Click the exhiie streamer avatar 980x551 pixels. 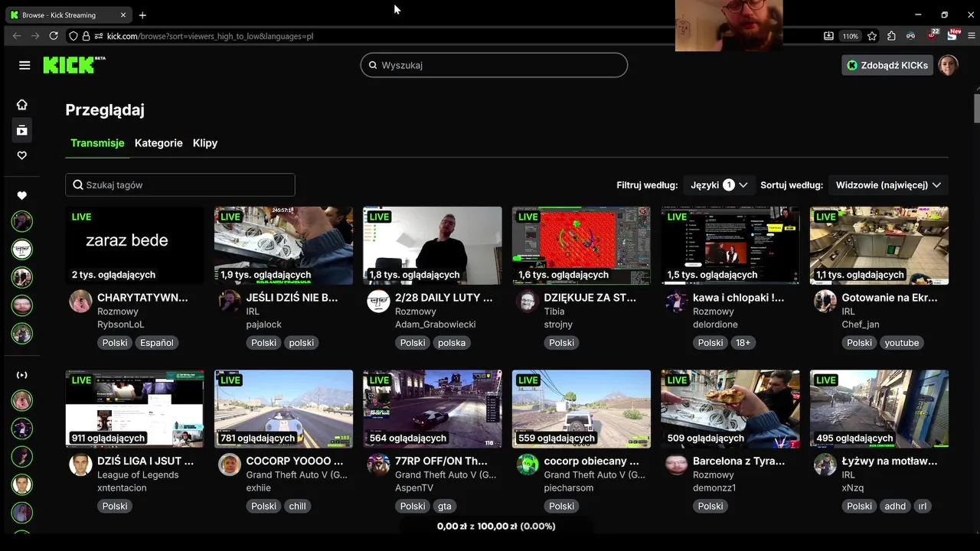(230, 465)
